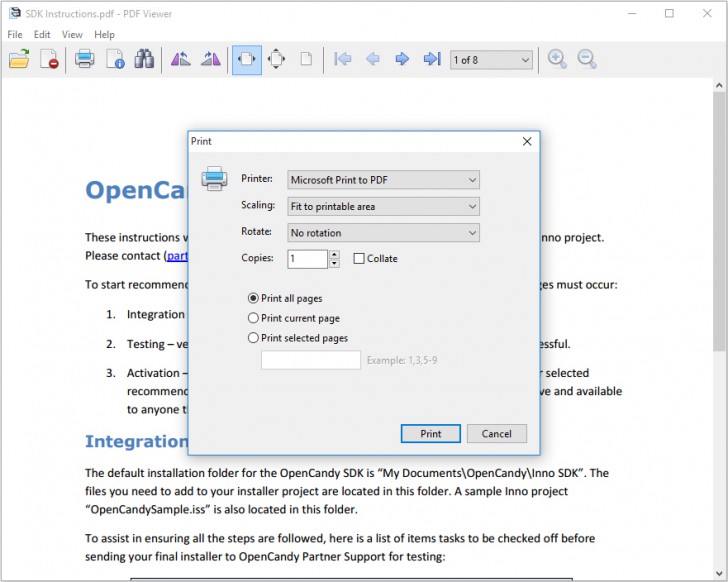Open document properties info icon
Viewport: 728px width, 582px height.
coord(115,59)
